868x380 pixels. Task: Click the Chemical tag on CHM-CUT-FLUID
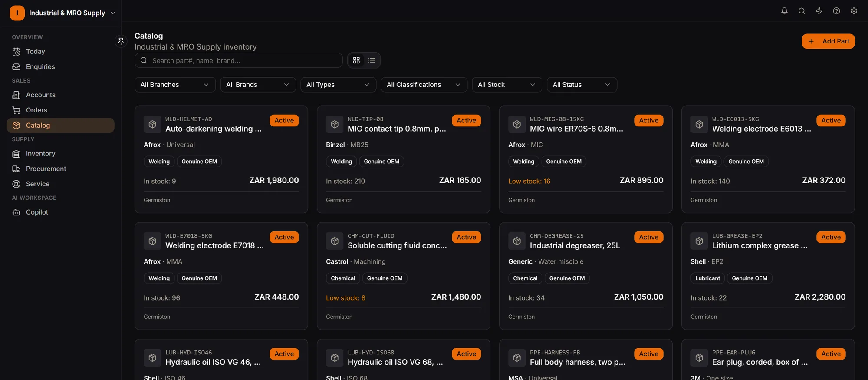tap(343, 278)
